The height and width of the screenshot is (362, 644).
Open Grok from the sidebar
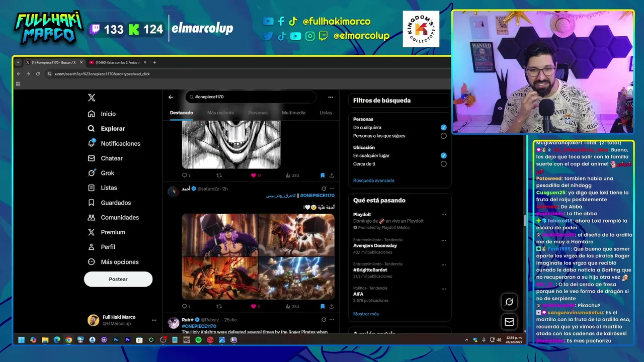[101, 173]
